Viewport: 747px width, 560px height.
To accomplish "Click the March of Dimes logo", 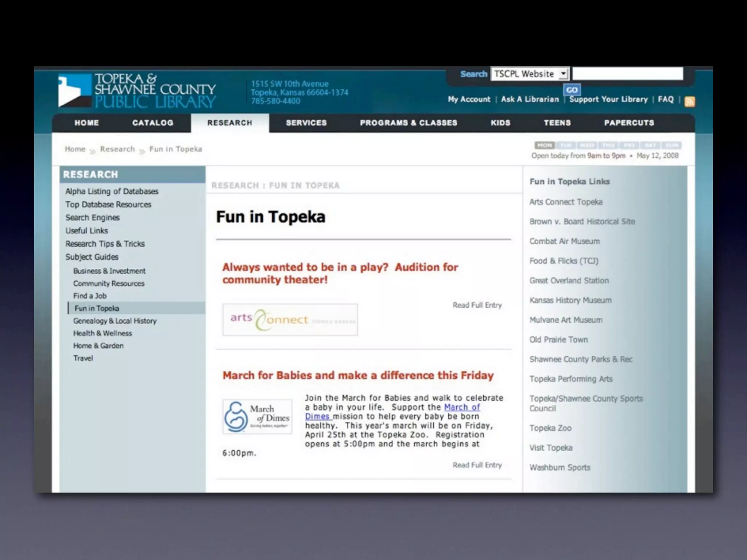I will click(x=257, y=417).
